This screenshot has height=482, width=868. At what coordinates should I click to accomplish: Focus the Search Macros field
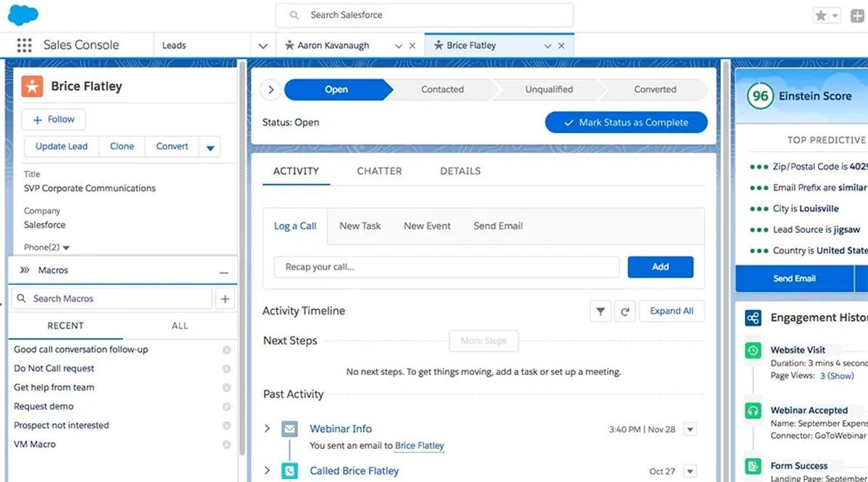point(113,298)
